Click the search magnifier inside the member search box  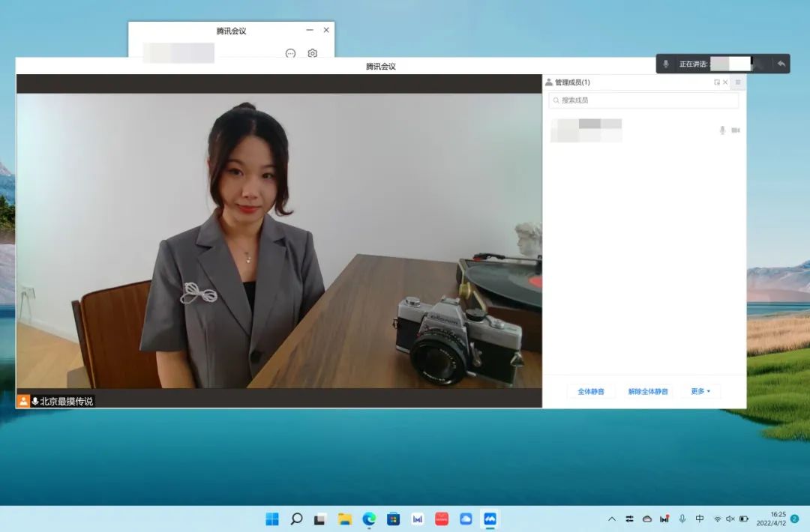coord(556,100)
